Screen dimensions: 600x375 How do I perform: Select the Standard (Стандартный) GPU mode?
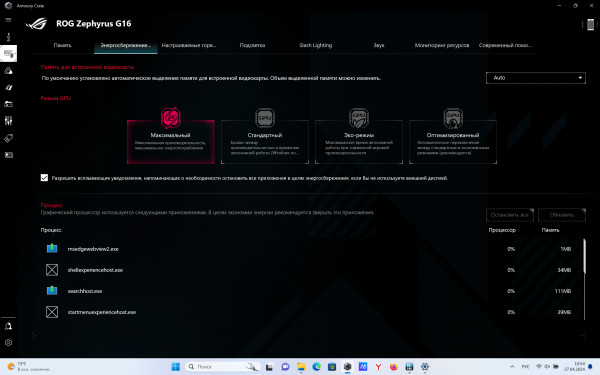265,142
